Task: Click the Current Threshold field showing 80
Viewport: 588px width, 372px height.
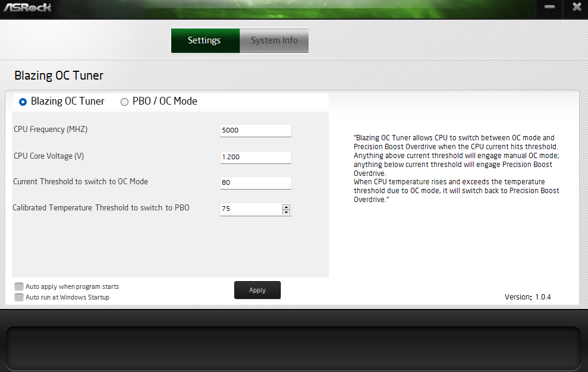Action: coord(256,182)
